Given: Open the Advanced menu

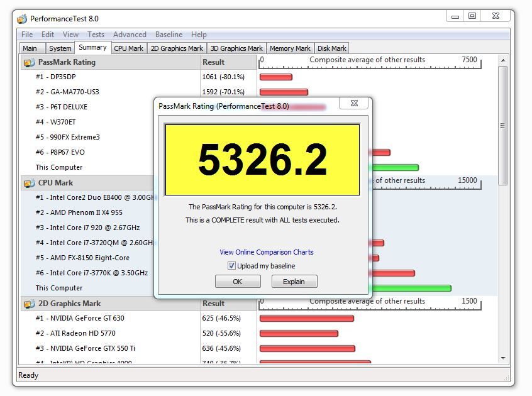Looking at the screenshot, I should click(x=130, y=35).
